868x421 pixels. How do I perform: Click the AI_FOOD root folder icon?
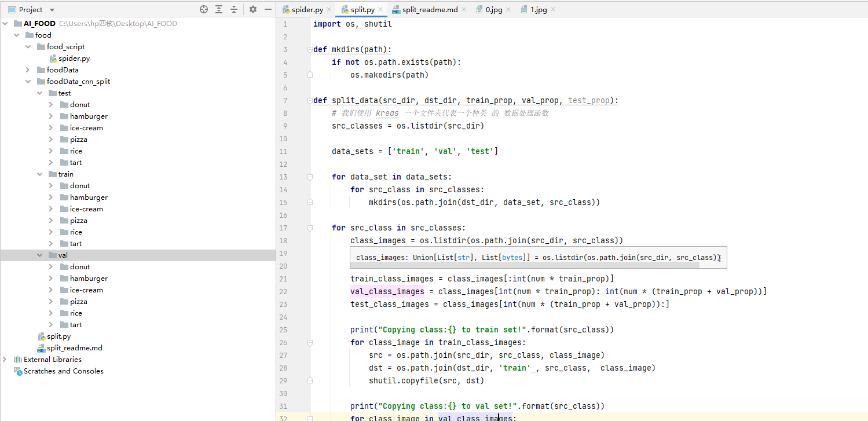(18, 24)
